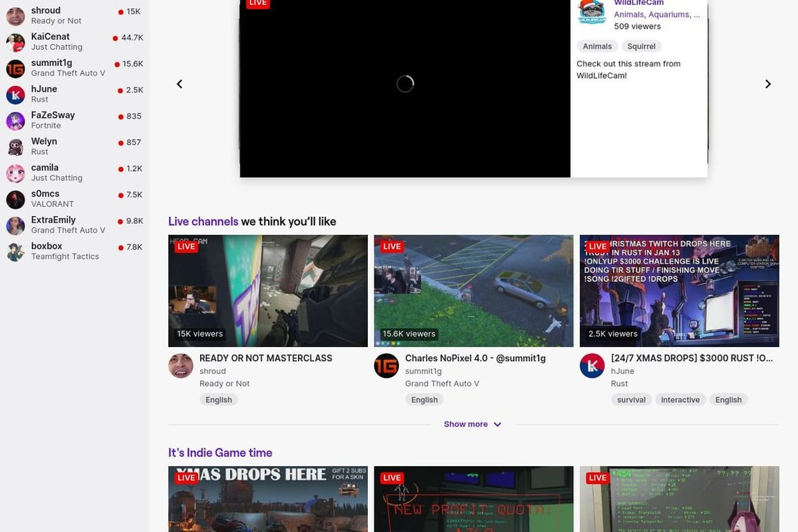Open the WildLifeCam channel name link
This screenshot has width=798, height=532.
638,3
